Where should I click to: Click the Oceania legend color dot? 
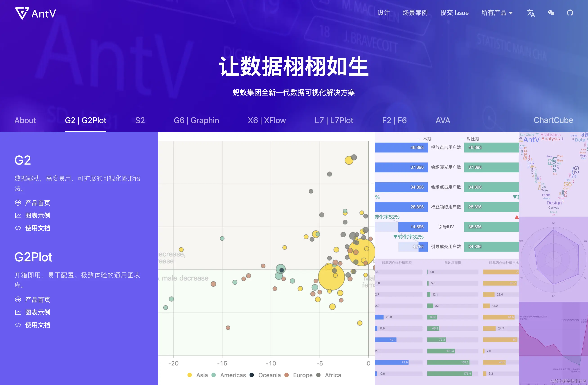click(x=251, y=375)
